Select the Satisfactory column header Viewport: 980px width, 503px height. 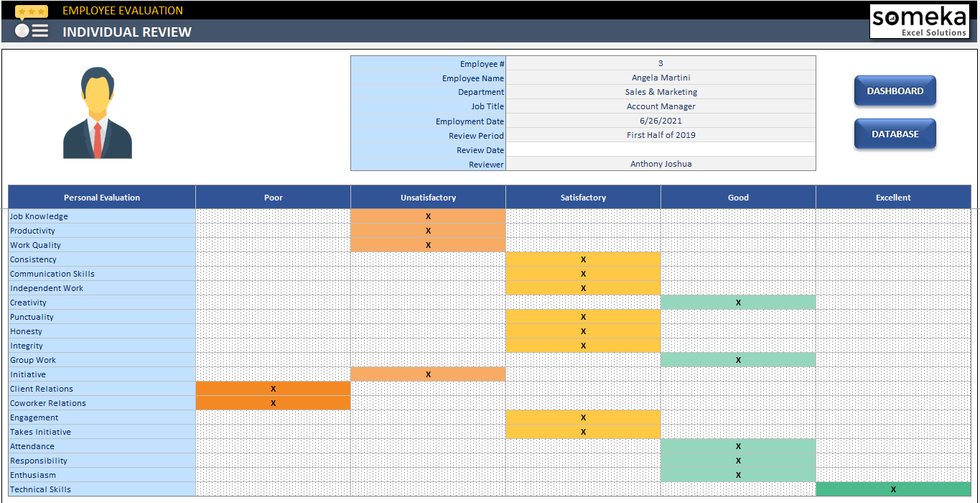(583, 197)
